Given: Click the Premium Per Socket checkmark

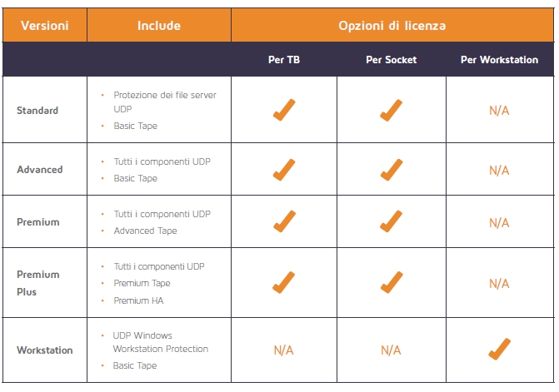Looking at the screenshot, I should click(x=391, y=221).
